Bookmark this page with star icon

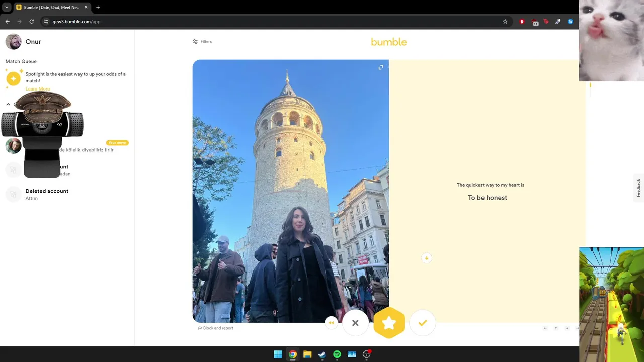[505, 22]
